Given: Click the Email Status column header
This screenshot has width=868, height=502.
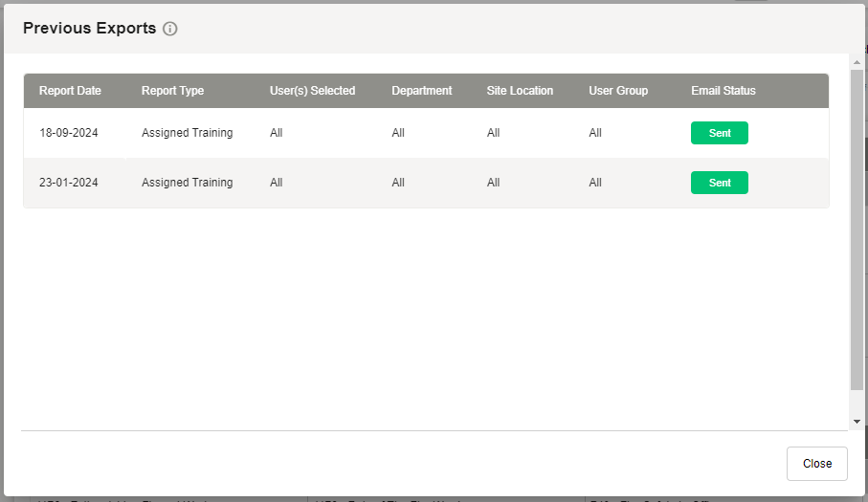Looking at the screenshot, I should (723, 91).
